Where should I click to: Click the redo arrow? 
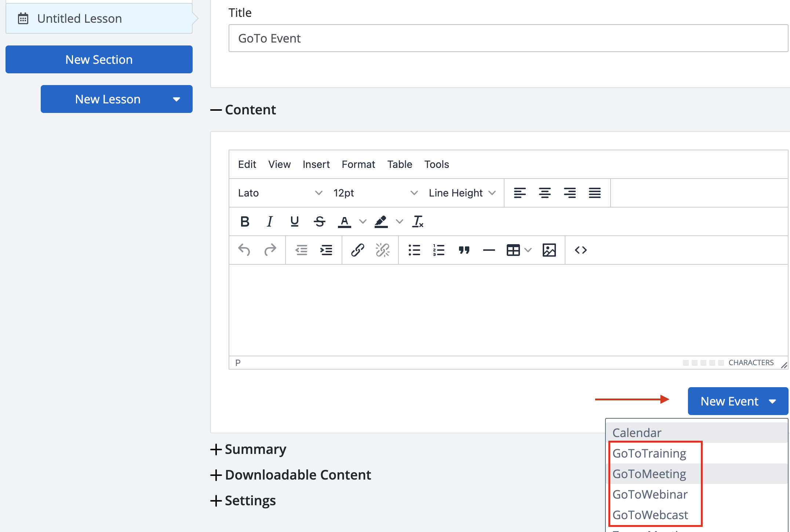270,250
